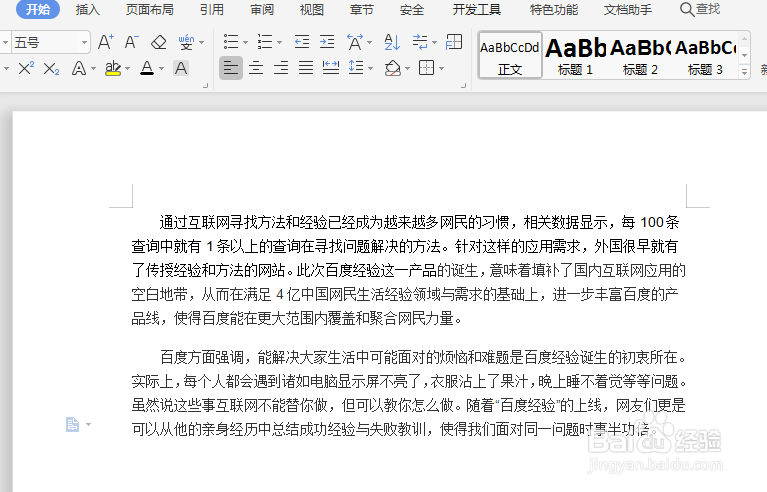Expand the Chinese layout dropdown arrow

coord(369,43)
